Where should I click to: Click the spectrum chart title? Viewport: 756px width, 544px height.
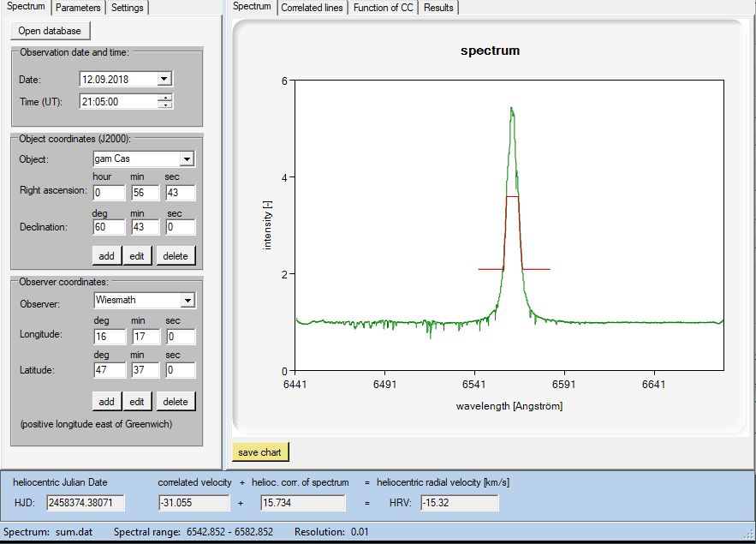coord(490,51)
